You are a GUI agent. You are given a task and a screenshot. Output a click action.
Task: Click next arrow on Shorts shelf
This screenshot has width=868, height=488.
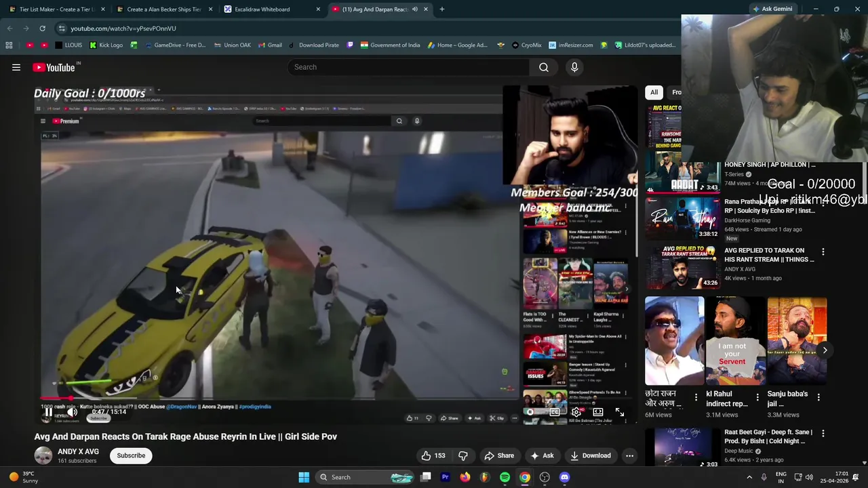[x=825, y=350]
